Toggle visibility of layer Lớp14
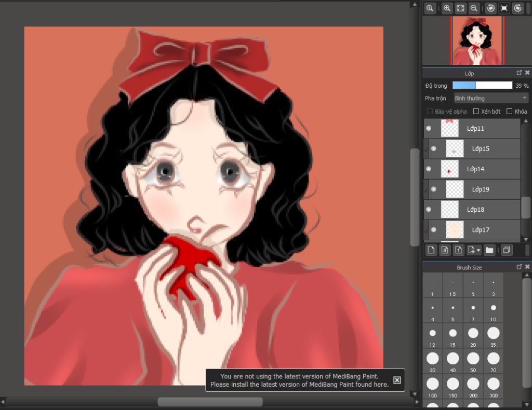 429,169
